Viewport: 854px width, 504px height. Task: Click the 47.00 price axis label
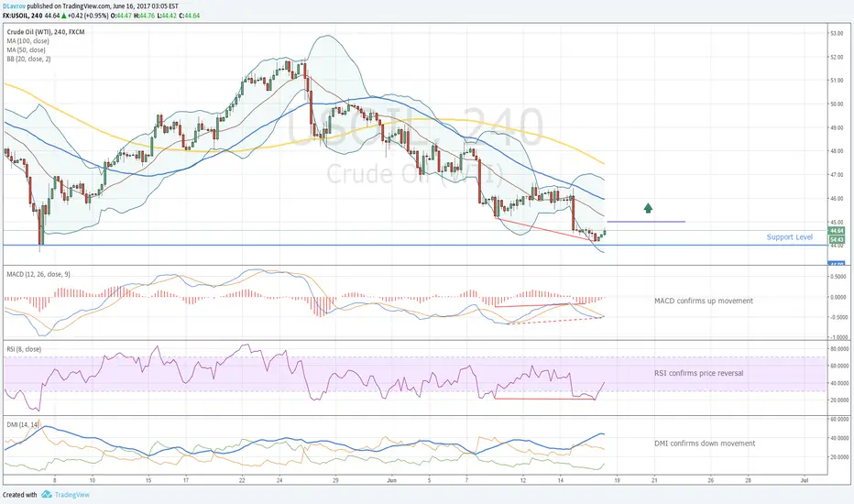[837, 175]
